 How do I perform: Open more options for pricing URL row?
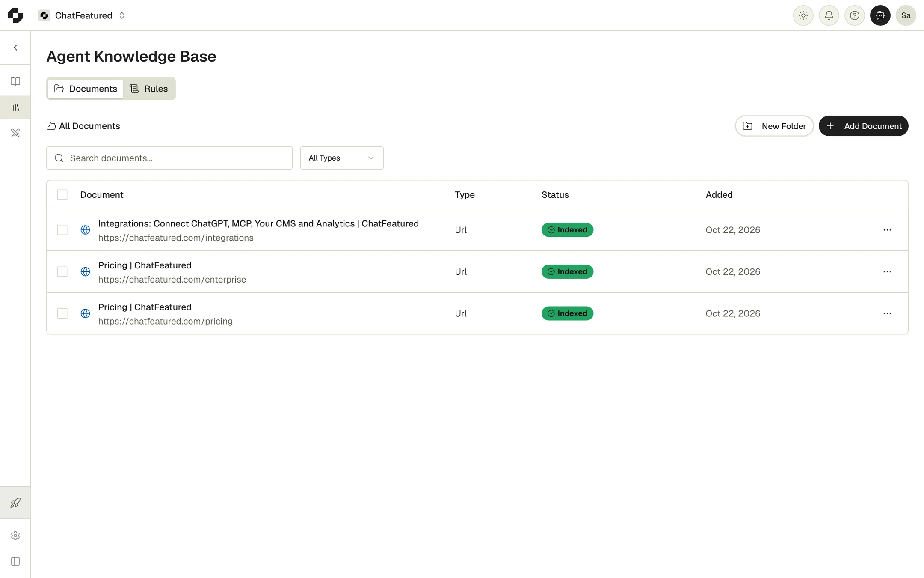pyautogui.click(x=887, y=313)
